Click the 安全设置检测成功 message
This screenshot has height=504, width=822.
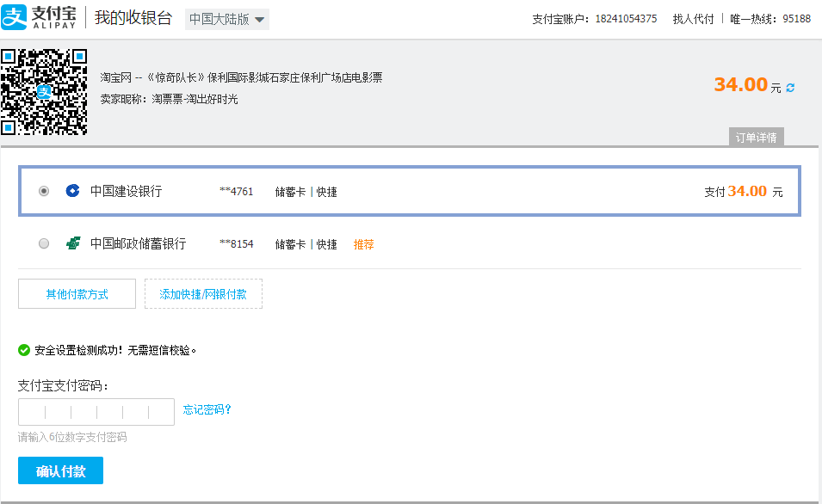[x=115, y=351]
